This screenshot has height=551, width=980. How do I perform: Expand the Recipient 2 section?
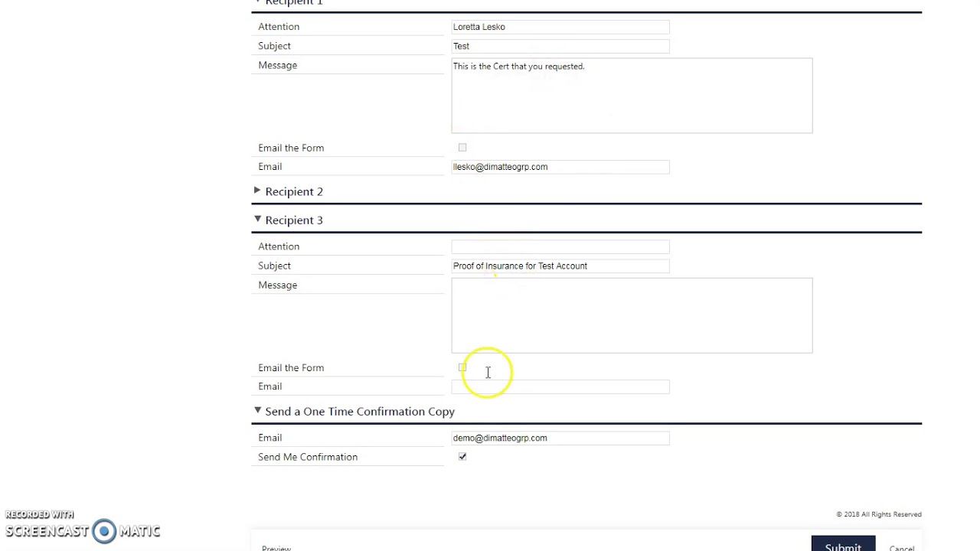(257, 191)
